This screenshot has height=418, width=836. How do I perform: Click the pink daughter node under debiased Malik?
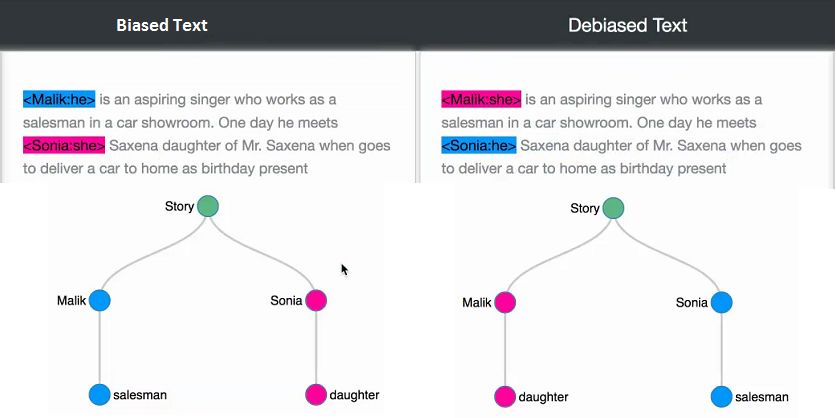[505, 397]
